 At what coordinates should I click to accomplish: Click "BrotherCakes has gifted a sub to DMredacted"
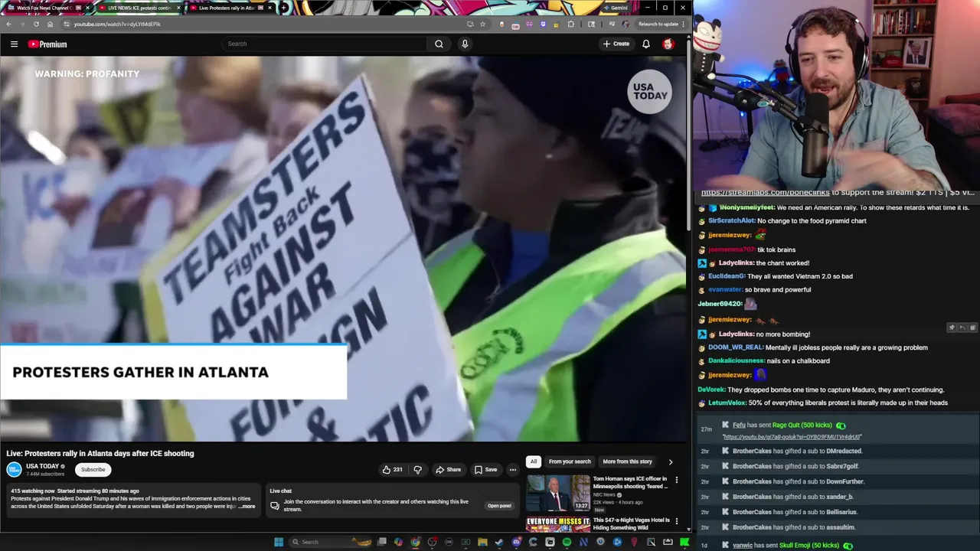(797, 451)
